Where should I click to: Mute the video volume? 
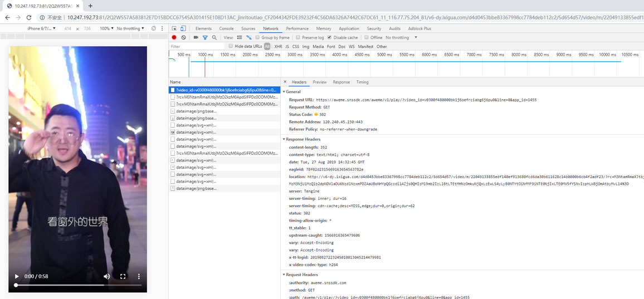click(106, 276)
